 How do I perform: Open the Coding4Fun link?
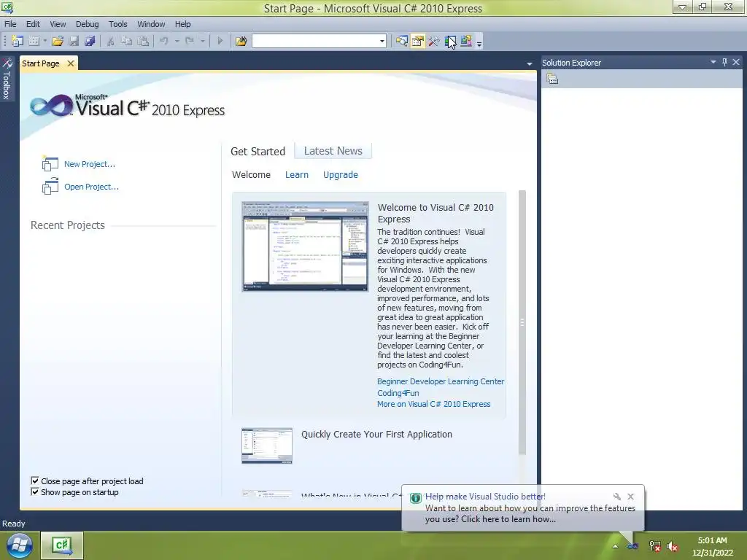[x=398, y=393]
